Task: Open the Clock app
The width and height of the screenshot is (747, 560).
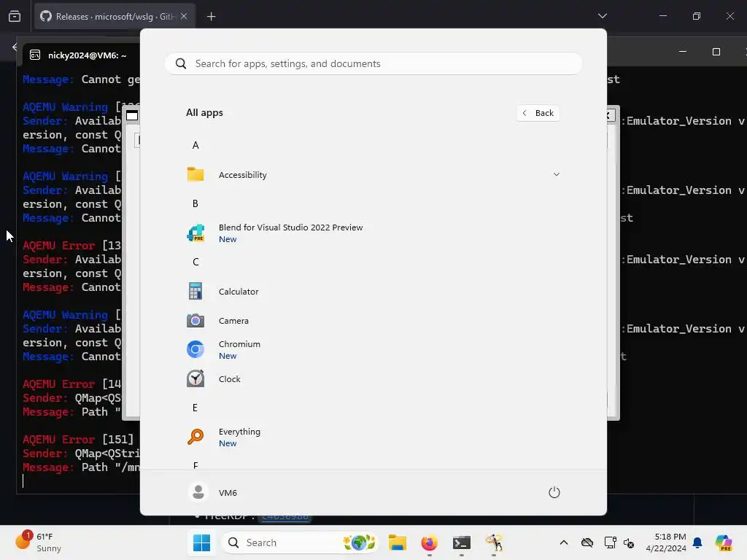Action: coord(373,379)
